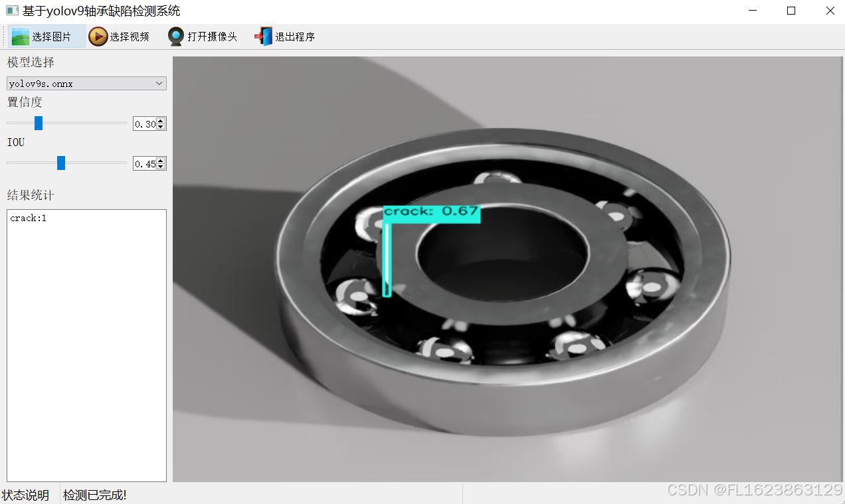Maximize the application window
The height and width of the screenshot is (504, 845).
(x=791, y=11)
